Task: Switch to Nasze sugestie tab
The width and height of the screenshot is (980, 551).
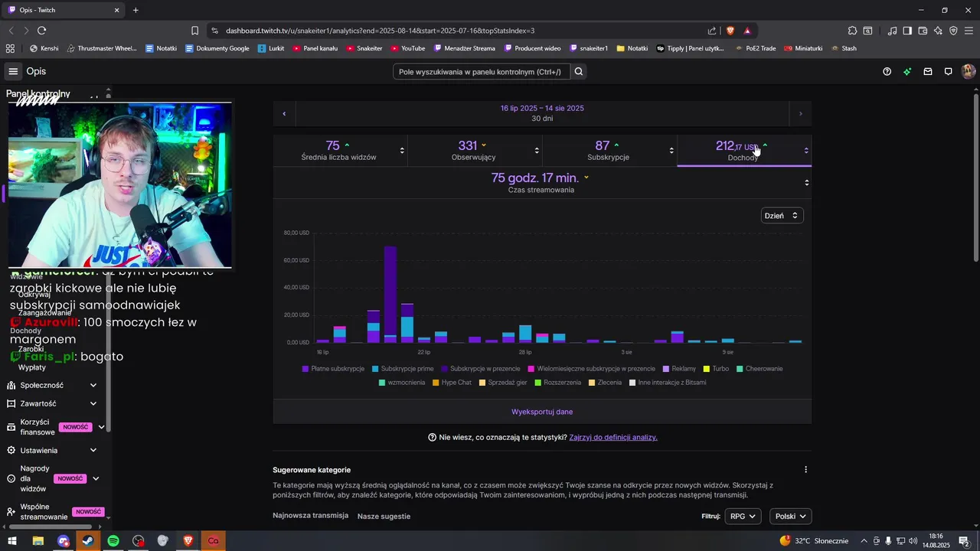Action: click(x=384, y=517)
